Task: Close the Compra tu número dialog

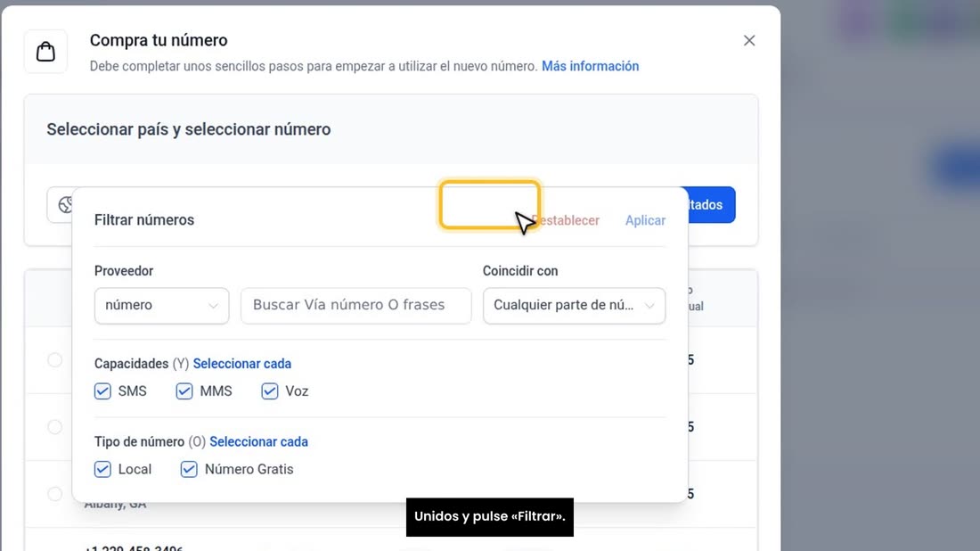Action: 748,41
